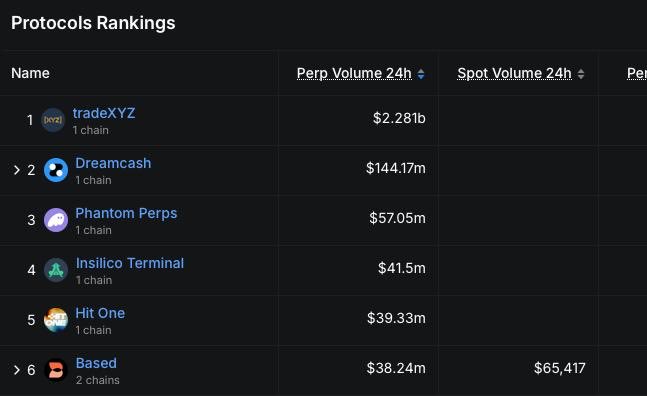Expand the Dreamcash row chevron
This screenshot has height=396, width=647.
(17, 170)
